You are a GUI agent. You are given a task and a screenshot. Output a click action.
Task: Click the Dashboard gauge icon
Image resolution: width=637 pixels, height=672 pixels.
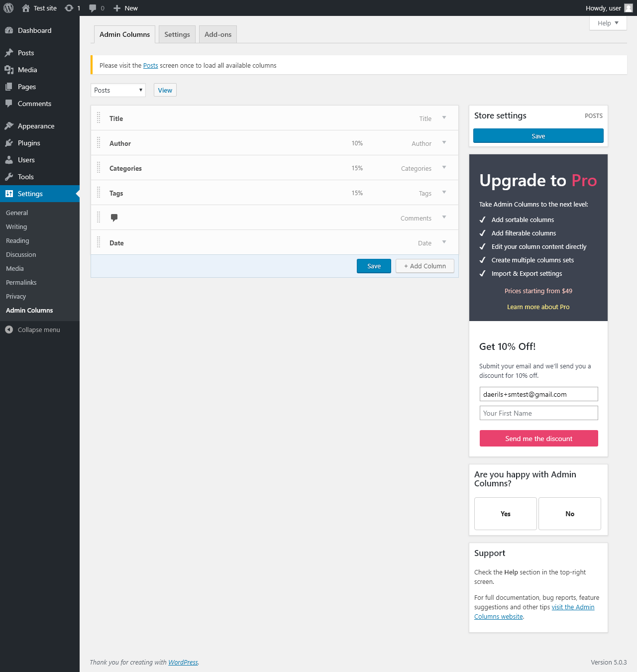pos(9,30)
